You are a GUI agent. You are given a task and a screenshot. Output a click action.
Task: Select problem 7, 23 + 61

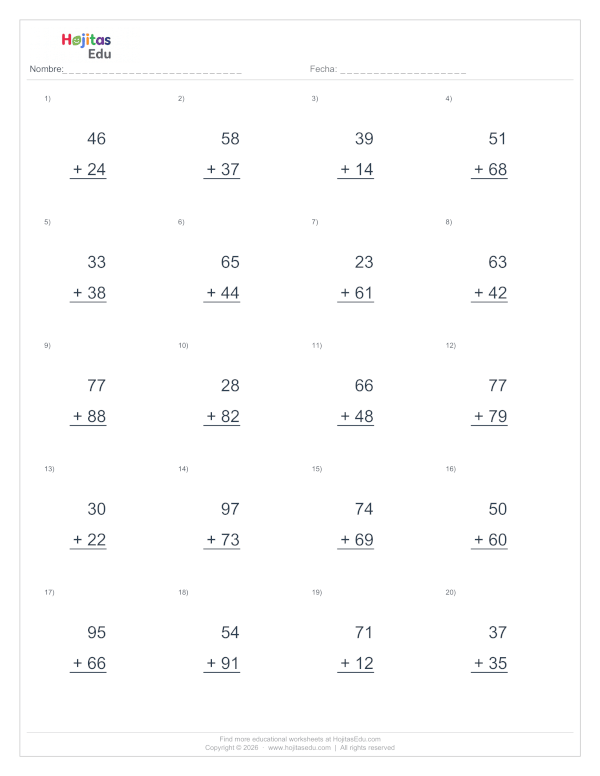click(x=355, y=277)
